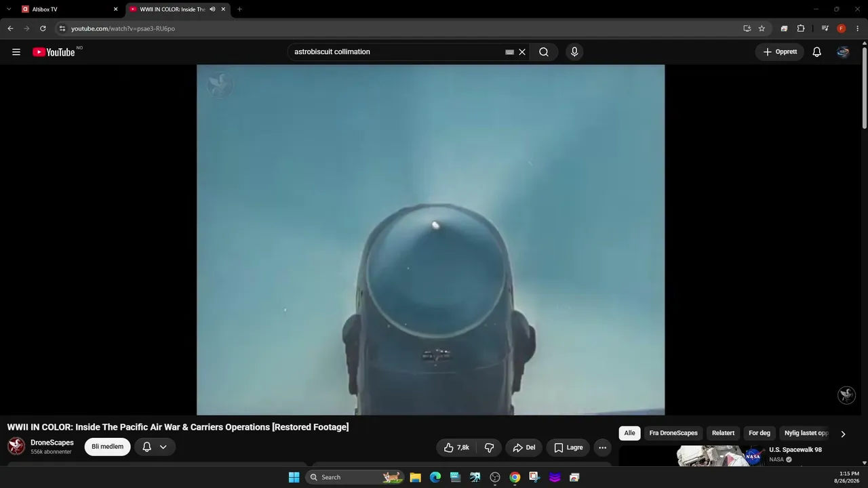Screen dimensions: 868x488
Task: Clear the search box text
Action: pos(522,52)
